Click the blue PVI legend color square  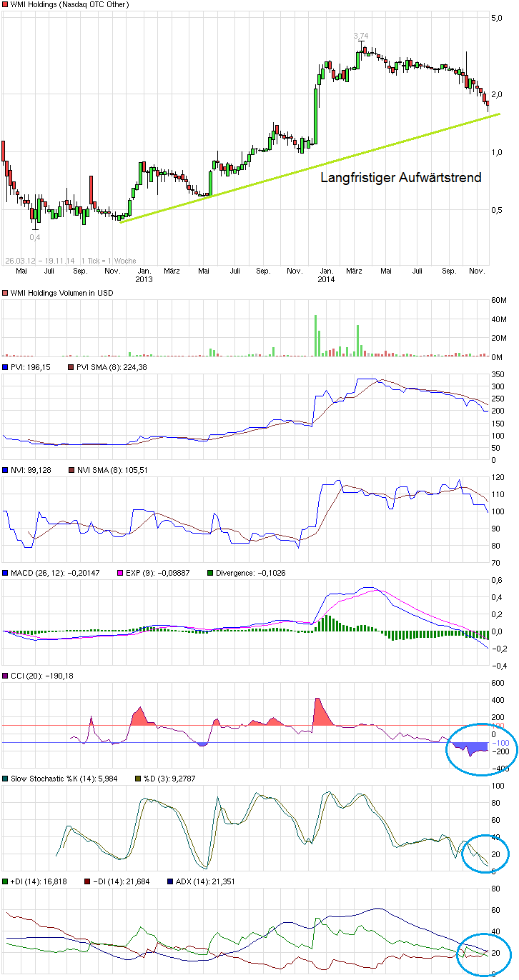pos(5,368)
